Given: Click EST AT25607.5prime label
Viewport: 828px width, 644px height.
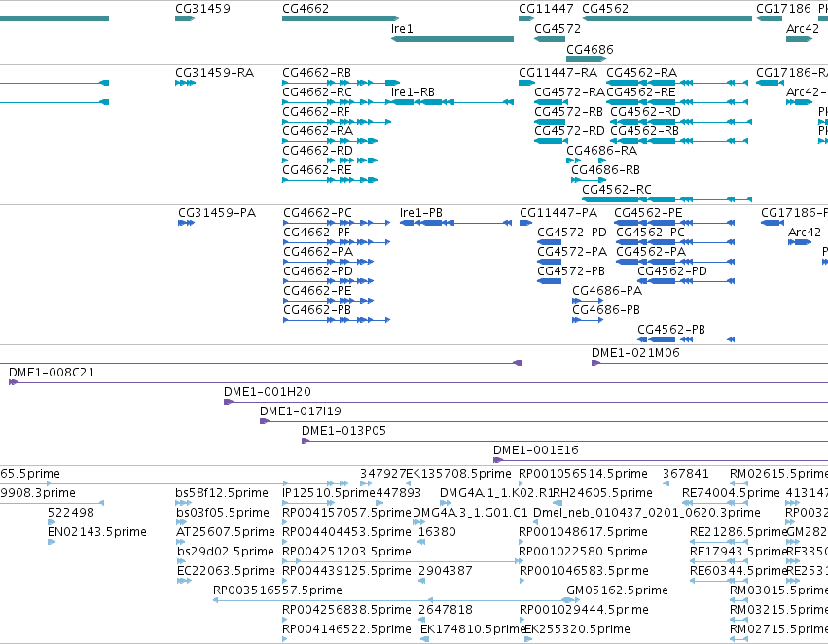Looking at the screenshot, I should coord(226,533).
